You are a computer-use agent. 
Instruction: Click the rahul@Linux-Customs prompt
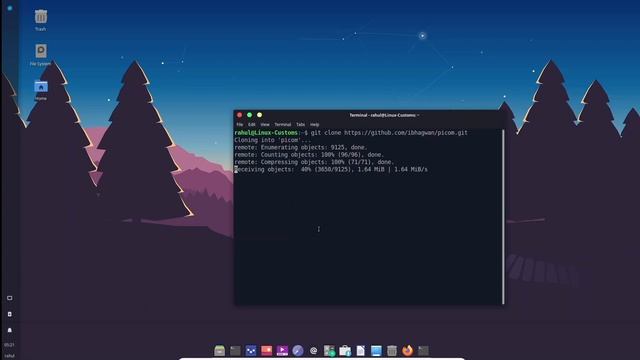266,133
